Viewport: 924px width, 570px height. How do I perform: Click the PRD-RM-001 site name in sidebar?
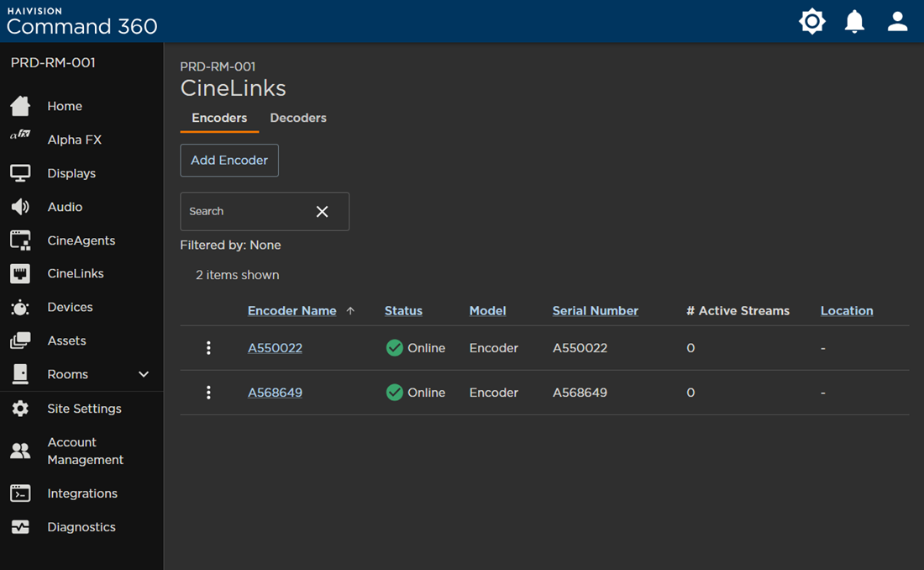pyautogui.click(x=53, y=62)
